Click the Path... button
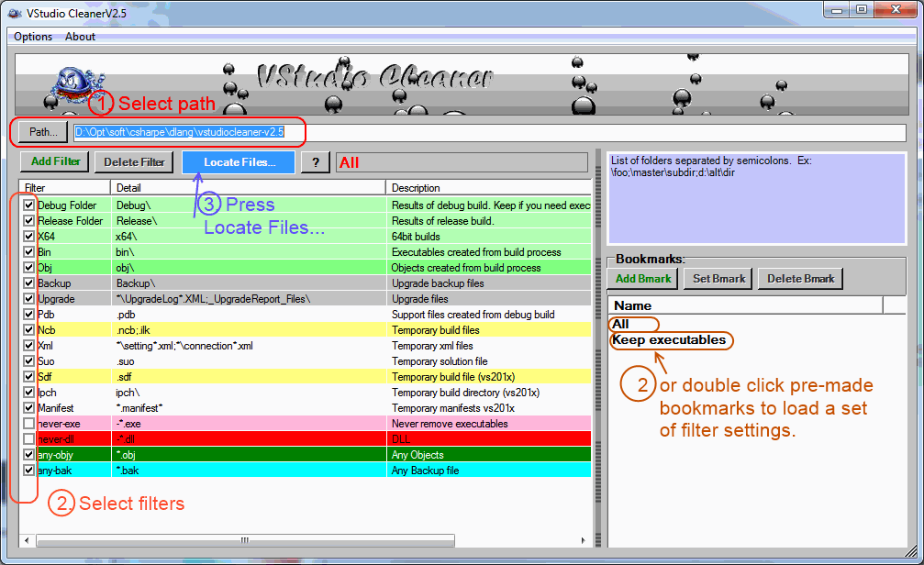The height and width of the screenshot is (565, 924). tap(43, 132)
